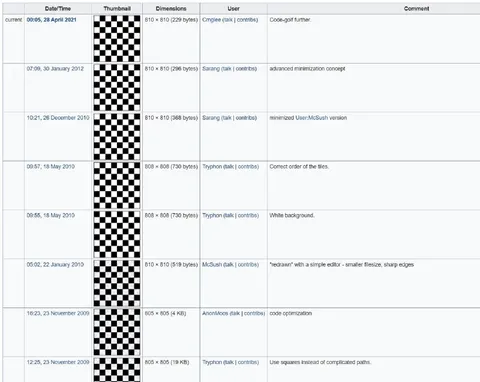Open Sarang's talk link in the 26 December 2010 row
This screenshot has height=382, width=480.
(x=227, y=118)
